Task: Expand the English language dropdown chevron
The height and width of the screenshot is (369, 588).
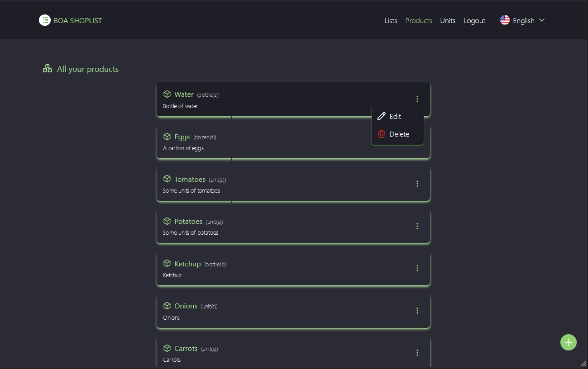Action: (x=542, y=20)
